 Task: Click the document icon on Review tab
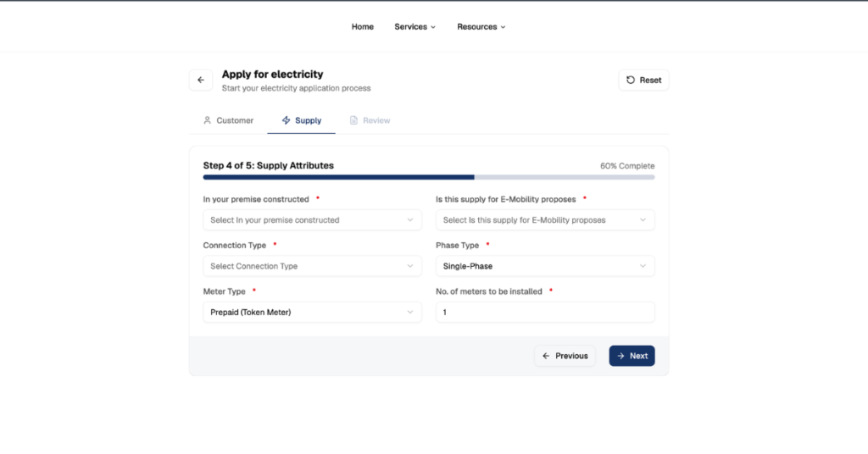click(x=353, y=120)
